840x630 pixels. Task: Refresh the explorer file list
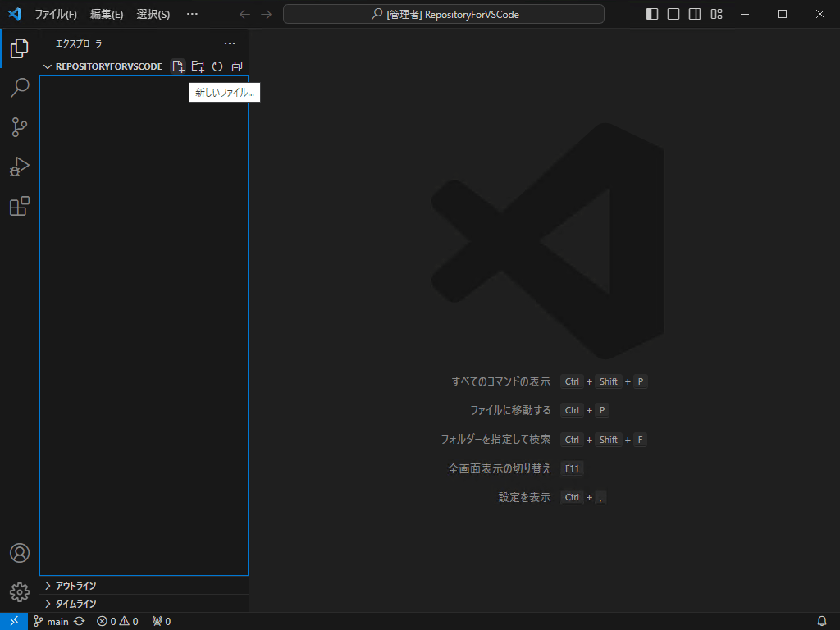pyautogui.click(x=217, y=66)
